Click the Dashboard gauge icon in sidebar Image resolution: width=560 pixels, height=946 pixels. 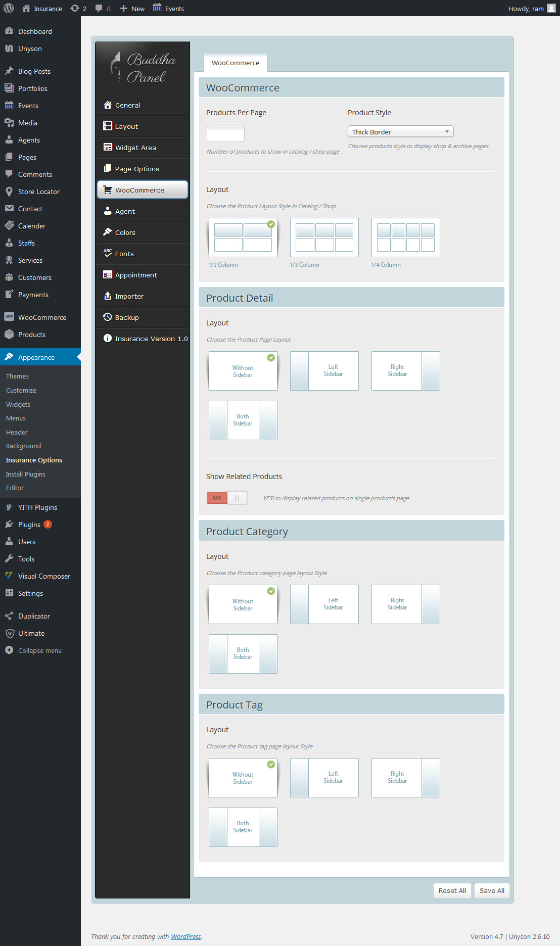9,31
